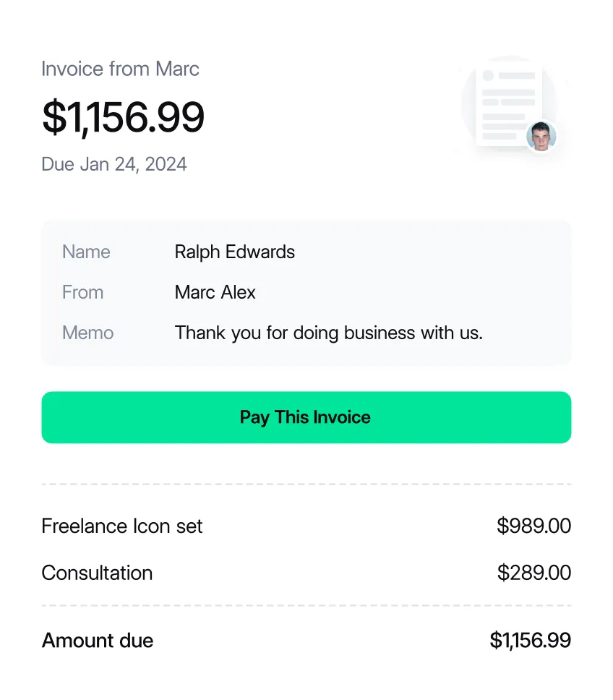Select sender name 'Marc Alex'

click(x=215, y=292)
